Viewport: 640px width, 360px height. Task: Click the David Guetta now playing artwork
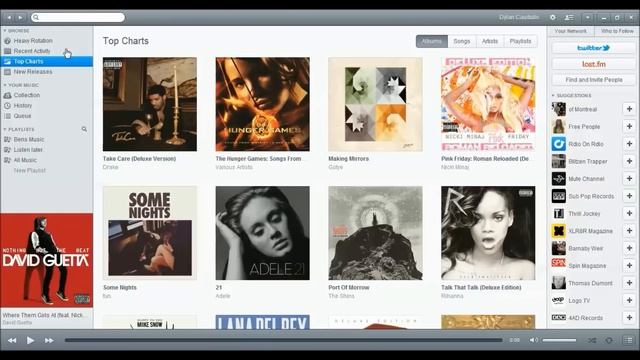pyautogui.click(x=47, y=260)
